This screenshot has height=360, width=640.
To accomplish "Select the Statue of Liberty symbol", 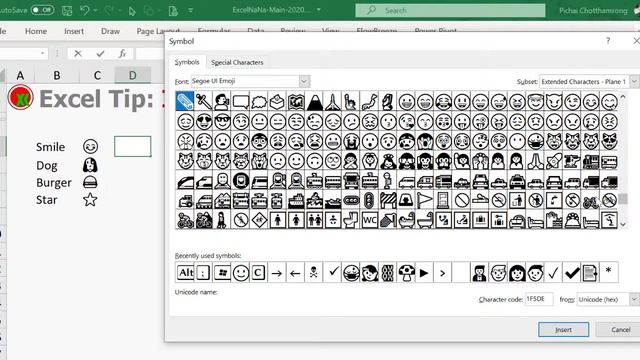I will pos(351,101).
